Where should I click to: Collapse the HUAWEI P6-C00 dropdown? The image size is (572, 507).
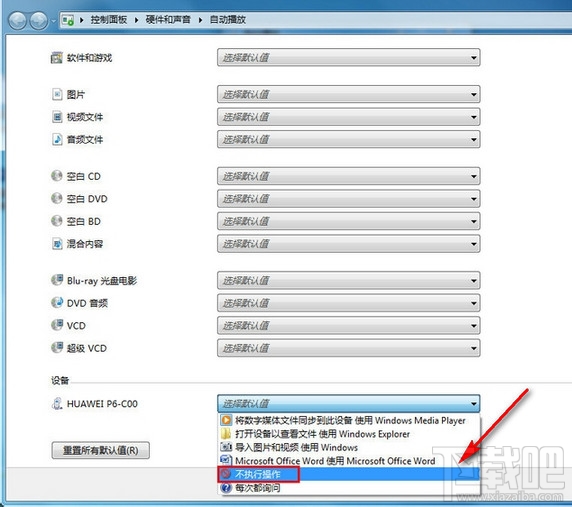coord(348,403)
